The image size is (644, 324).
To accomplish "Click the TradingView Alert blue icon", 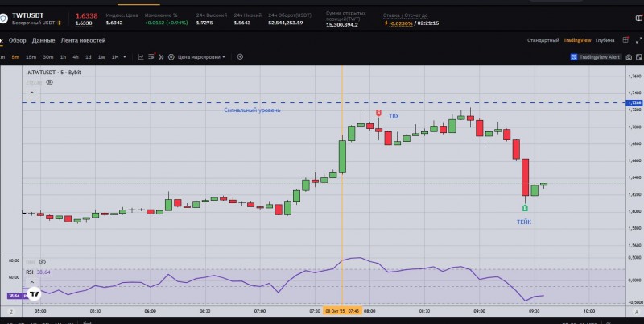I will pyautogui.click(x=574, y=57).
